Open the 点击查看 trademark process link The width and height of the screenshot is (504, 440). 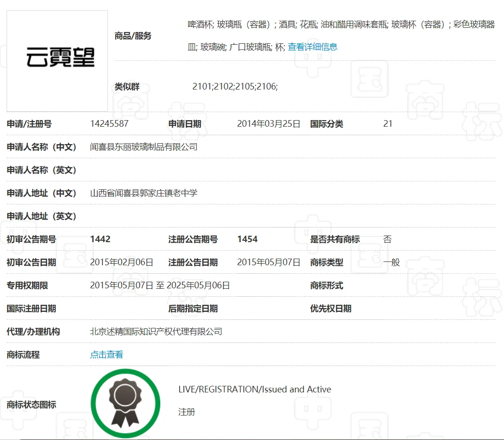point(107,355)
